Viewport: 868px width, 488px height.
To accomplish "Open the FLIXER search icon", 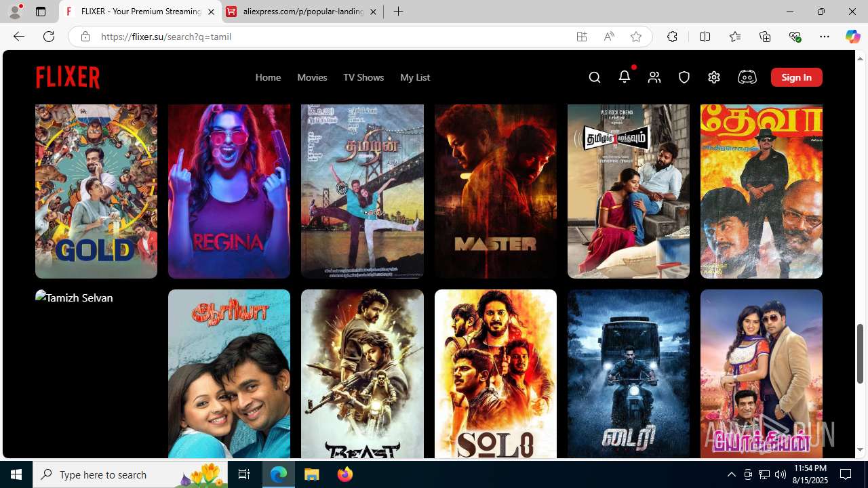I will [595, 77].
